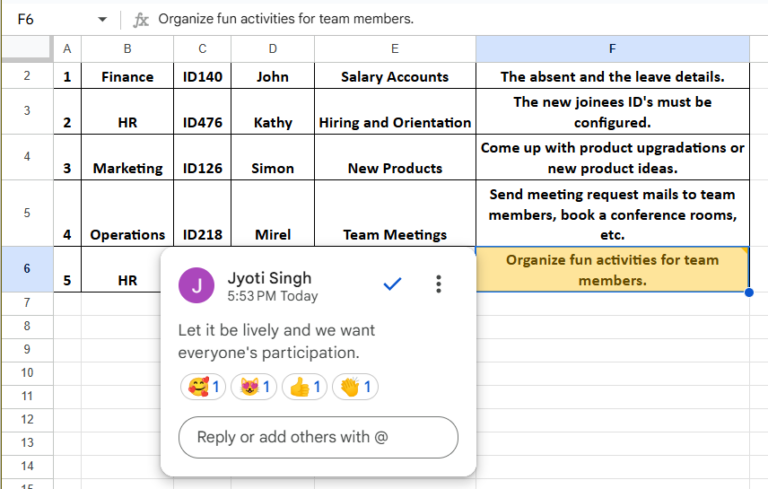This screenshot has width=768, height=489.
Task: Select cell A2 containing number 1
Action: [68, 76]
